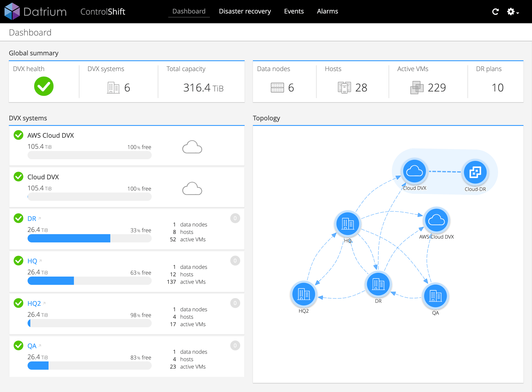This screenshot has width=532, height=392.
Task: Click the HQ capacity usage bar
Action: (90, 281)
